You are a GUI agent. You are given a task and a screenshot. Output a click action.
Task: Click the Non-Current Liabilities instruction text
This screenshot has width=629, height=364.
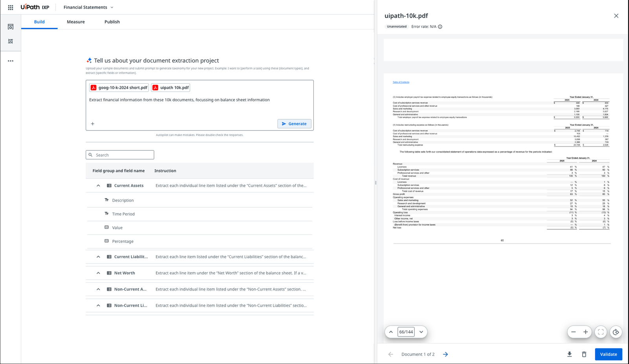(x=231, y=305)
